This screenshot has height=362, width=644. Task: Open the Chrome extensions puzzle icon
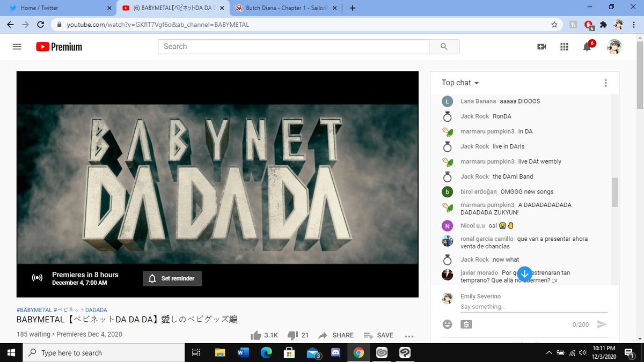[604, 25]
